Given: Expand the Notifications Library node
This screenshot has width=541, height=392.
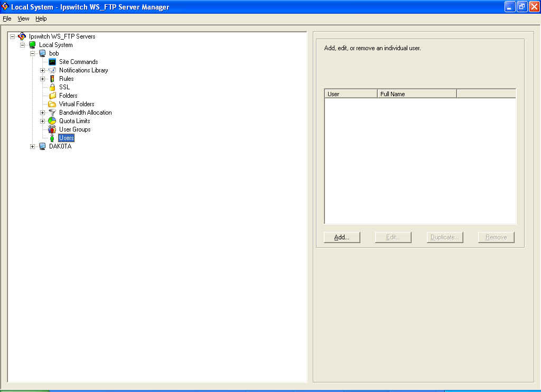Looking at the screenshot, I should (x=42, y=70).
